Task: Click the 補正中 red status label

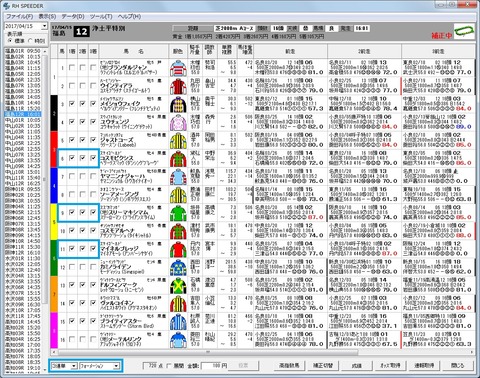Action: tap(441, 35)
